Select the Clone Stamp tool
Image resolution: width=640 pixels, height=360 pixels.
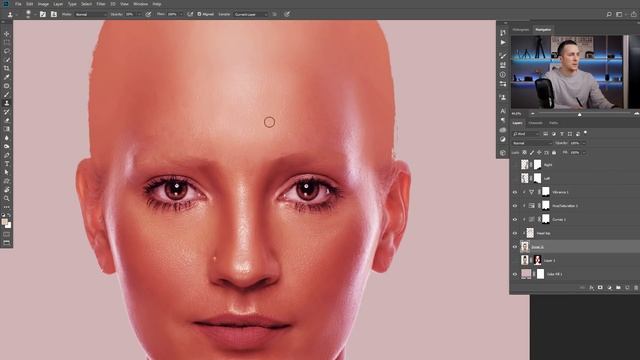[x=7, y=103]
